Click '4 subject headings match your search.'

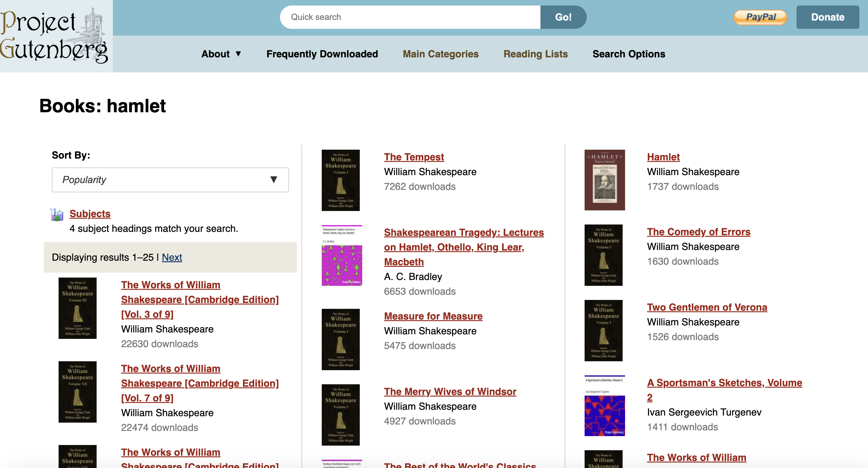[154, 229]
